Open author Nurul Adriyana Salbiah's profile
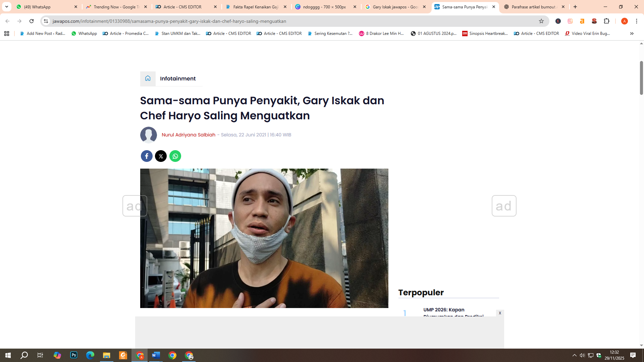644x362 pixels. pyautogui.click(x=188, y=135)
